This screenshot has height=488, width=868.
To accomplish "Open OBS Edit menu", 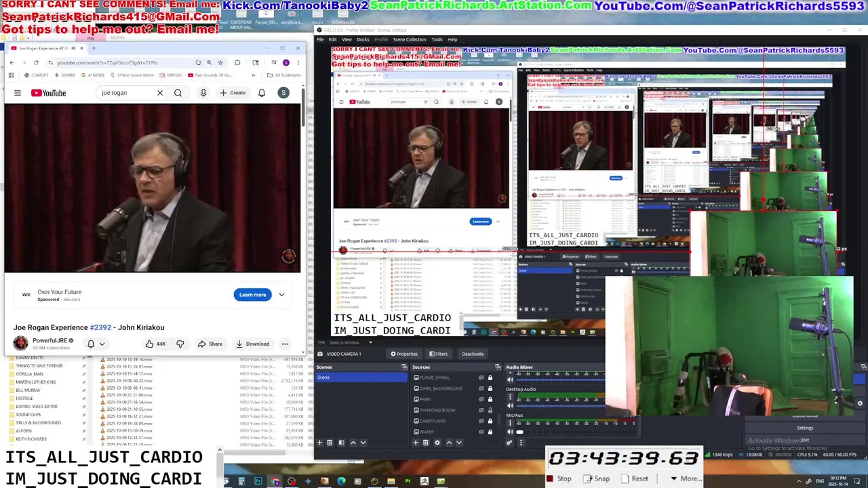I will pyautogui.click(x=333, y=39).
